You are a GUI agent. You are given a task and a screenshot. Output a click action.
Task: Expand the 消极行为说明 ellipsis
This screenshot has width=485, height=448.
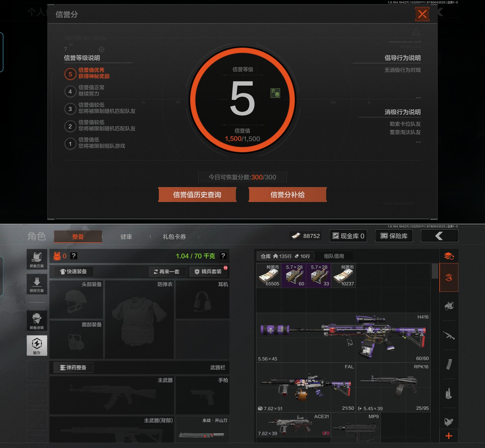[x=418, y=142]
